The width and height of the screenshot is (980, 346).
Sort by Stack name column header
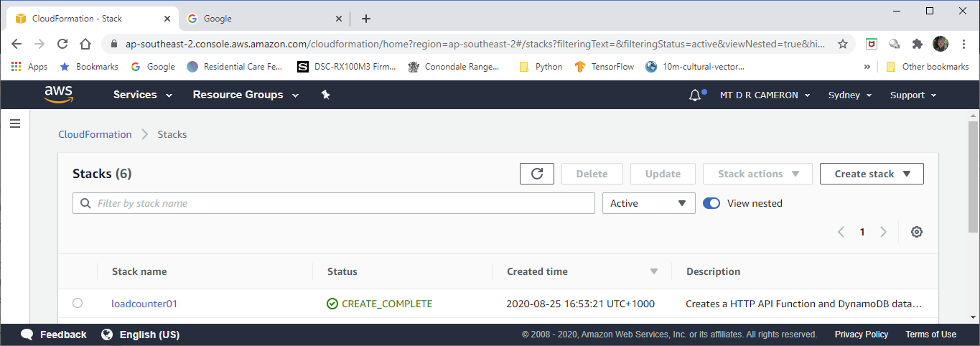(x=139, y=271)
